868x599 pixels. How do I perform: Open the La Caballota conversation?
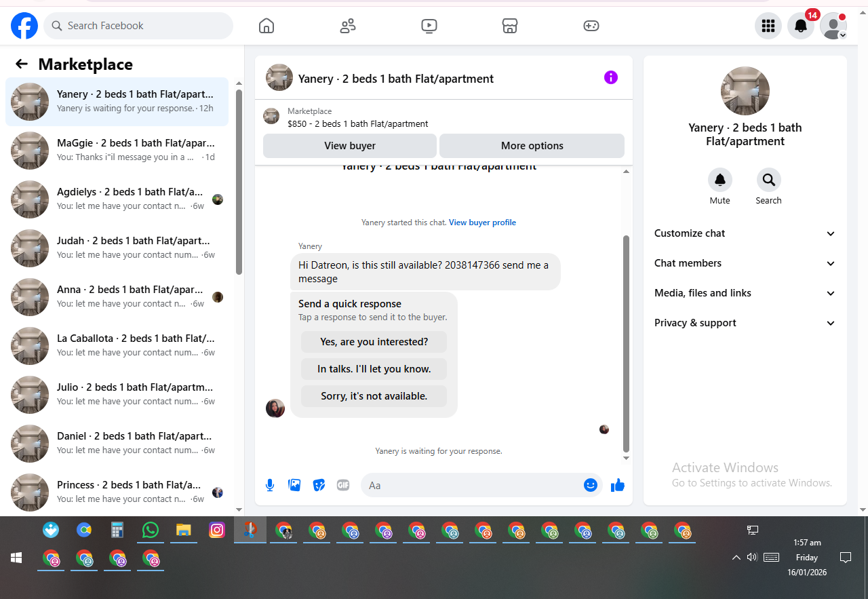pos(117,346)
